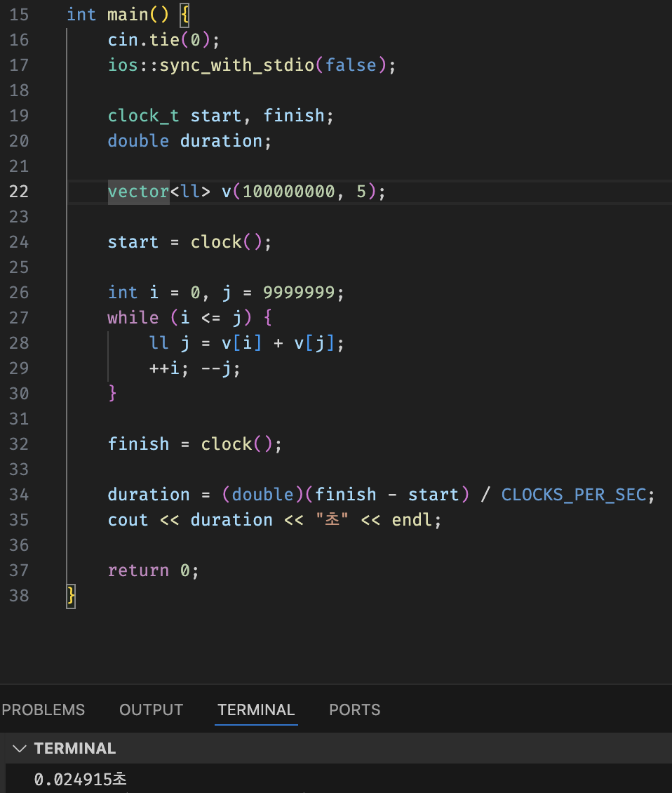Select the TERMINAL tab

(x=256, y=709)
